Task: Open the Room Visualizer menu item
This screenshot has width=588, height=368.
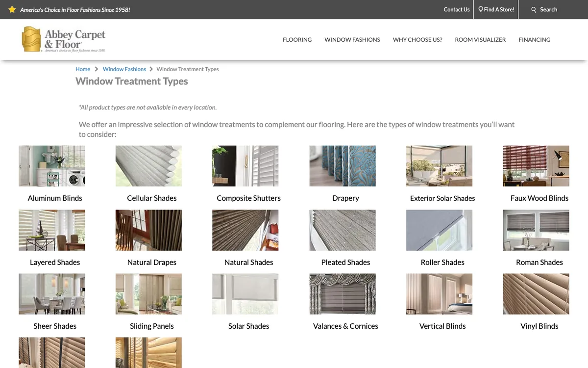Action: [x=480, y=40]
